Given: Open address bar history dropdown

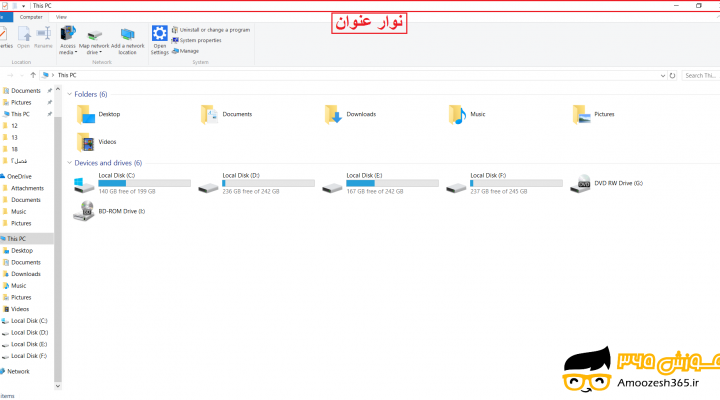Looking at the screenshot, I should click(x=663, y=76).
